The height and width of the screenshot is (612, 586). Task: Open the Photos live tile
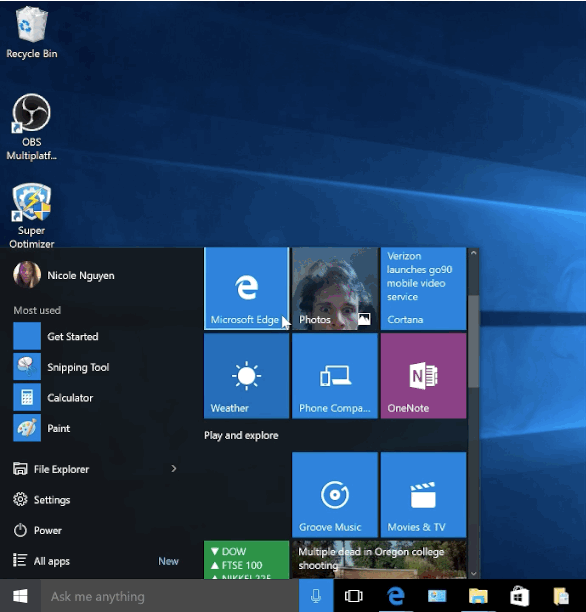point(335,289)
